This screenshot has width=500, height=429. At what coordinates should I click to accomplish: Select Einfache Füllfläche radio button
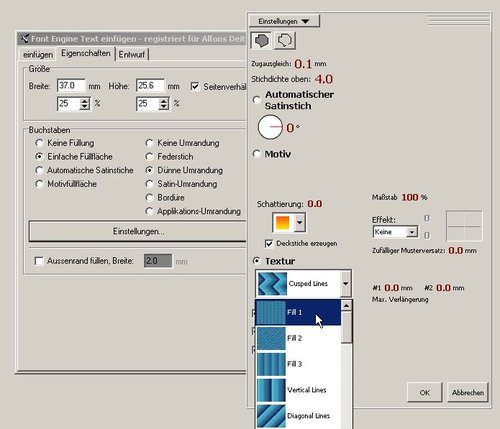coord(39,156)
